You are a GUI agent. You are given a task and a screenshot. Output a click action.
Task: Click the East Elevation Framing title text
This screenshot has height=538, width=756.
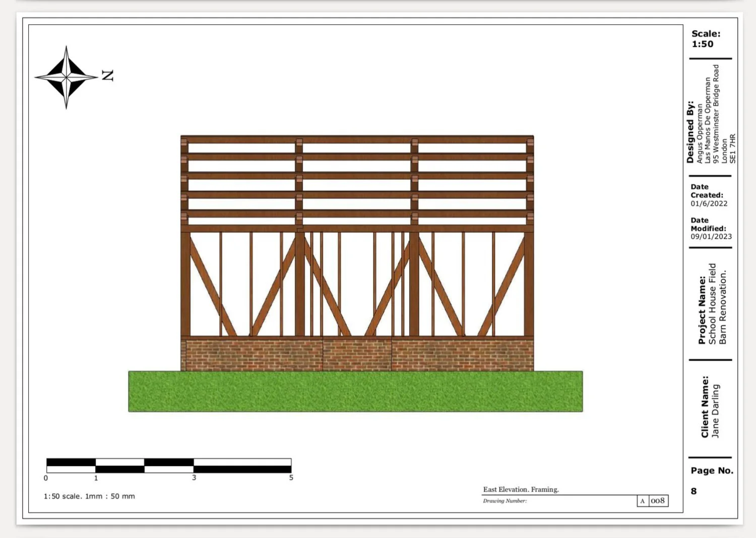(521, 489)
